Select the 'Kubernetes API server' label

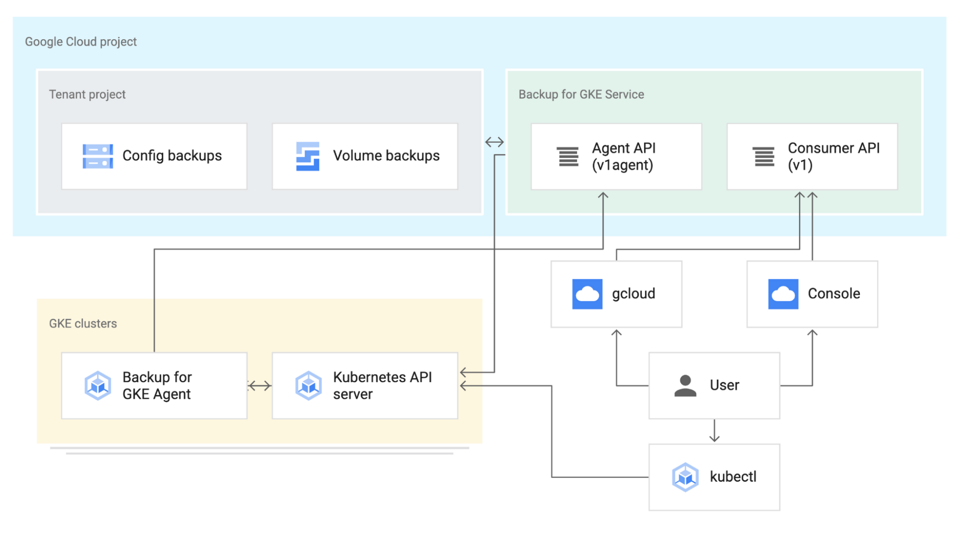(382, 386)
